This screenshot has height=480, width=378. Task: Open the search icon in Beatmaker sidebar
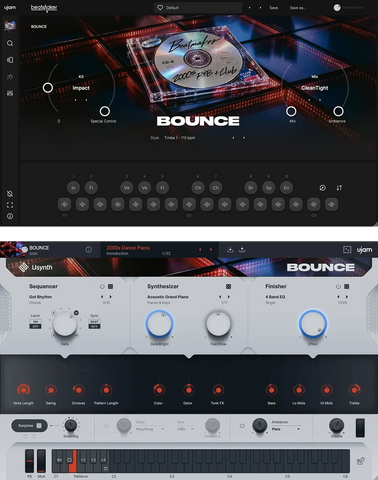tap(10, 43)
